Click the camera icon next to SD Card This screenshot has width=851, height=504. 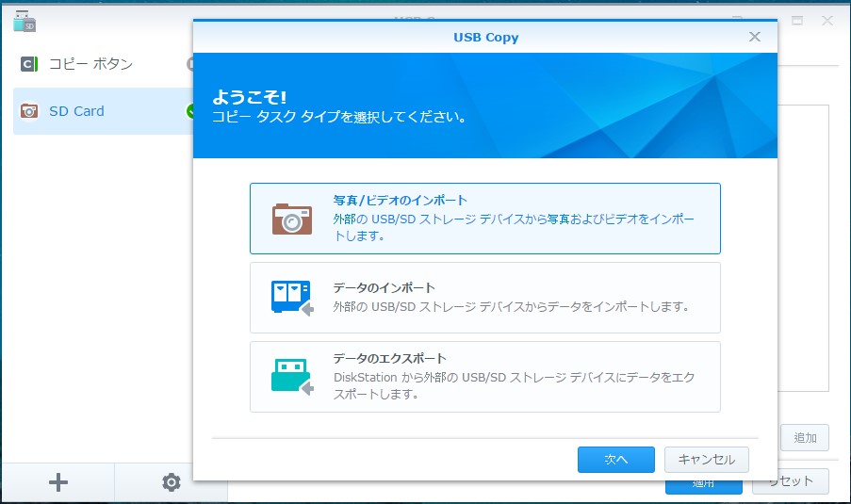[x=29, y=111]
